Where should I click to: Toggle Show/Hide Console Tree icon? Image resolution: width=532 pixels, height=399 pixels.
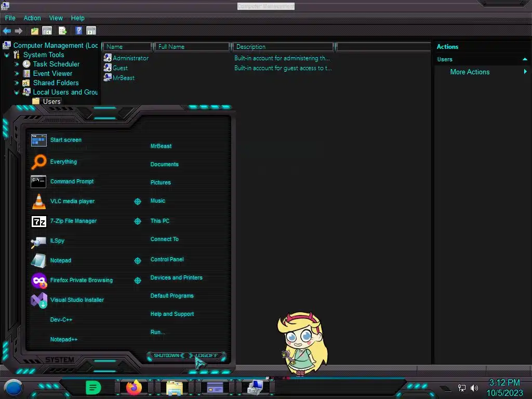[x=47, y=31]
